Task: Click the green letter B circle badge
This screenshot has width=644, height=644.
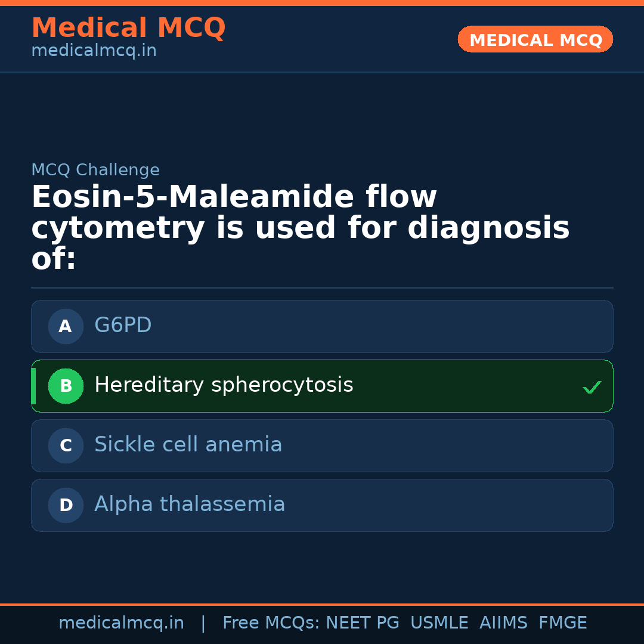Action: tap(66, 386)
